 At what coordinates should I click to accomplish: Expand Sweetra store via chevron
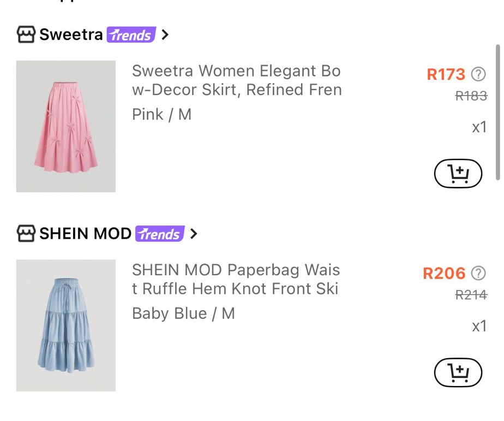(x=165, y=35)
